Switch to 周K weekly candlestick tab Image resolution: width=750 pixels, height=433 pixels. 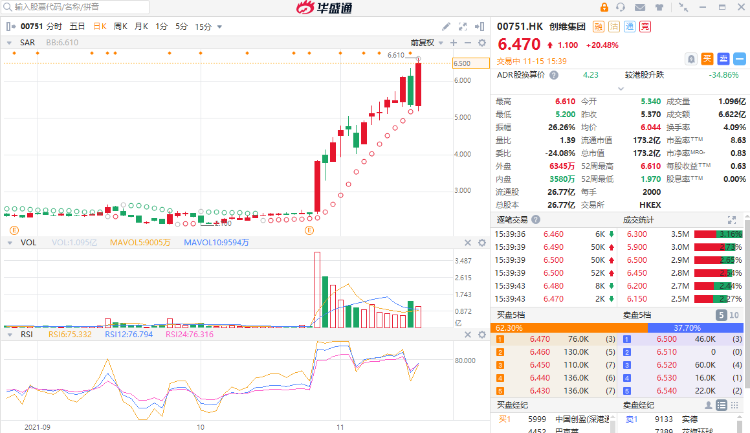121,26
